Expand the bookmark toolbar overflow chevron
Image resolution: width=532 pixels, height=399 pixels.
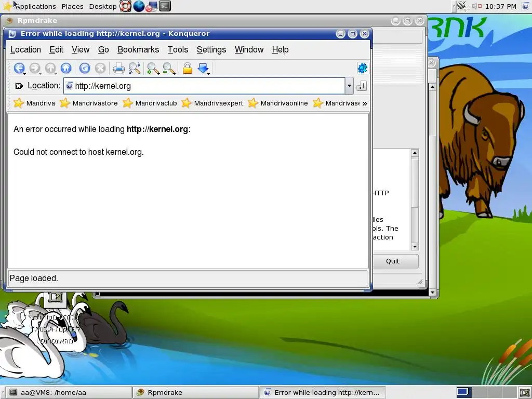point(365,103)
